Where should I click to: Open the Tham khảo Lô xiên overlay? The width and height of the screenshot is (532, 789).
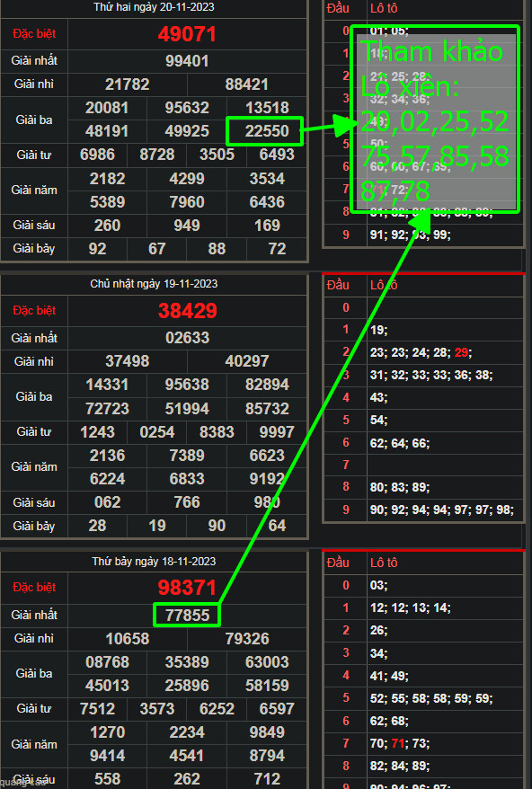(x=435, y=120)
